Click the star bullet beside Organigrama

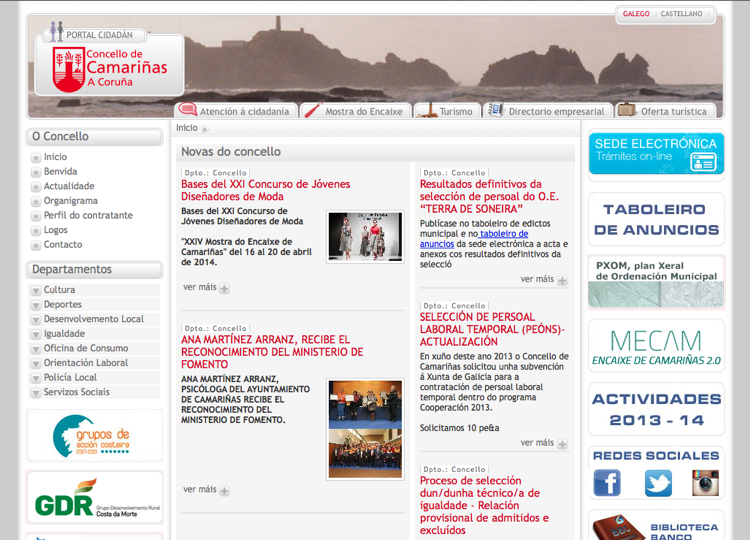tap(35, 201)
